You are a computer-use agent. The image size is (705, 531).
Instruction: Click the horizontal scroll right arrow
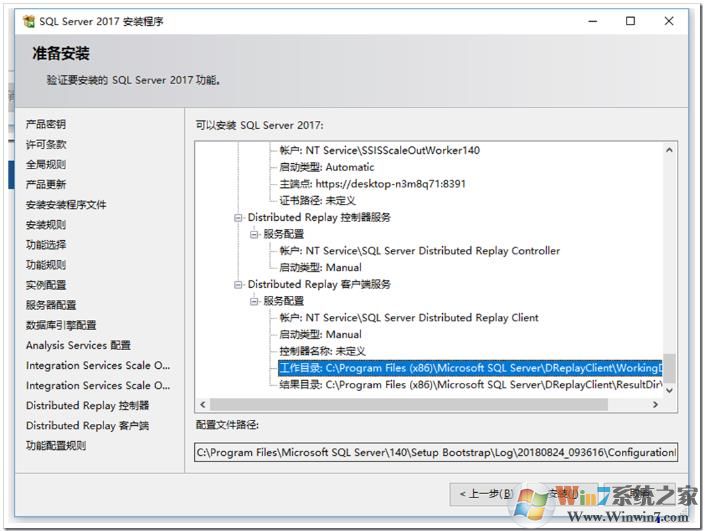click(655, 404)
